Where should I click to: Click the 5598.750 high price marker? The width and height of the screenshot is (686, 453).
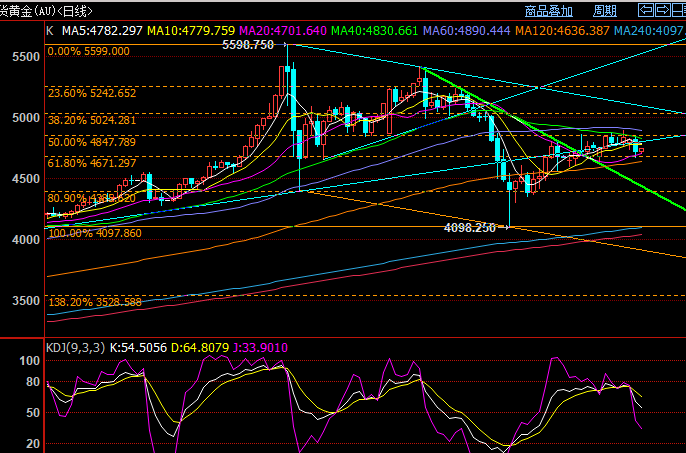(248, 45)
